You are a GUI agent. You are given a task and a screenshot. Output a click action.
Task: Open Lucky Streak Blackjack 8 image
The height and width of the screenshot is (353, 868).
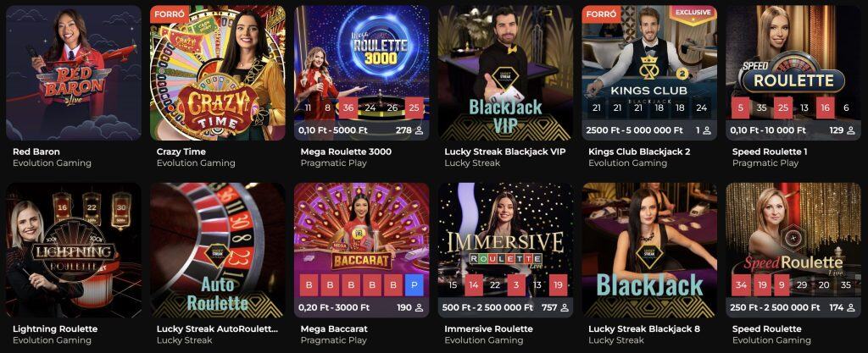click(649, 251)
